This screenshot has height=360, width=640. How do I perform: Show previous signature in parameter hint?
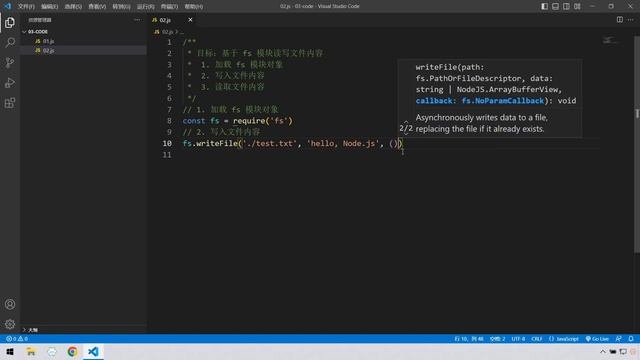pyautogui.click(x=406, y=122)
